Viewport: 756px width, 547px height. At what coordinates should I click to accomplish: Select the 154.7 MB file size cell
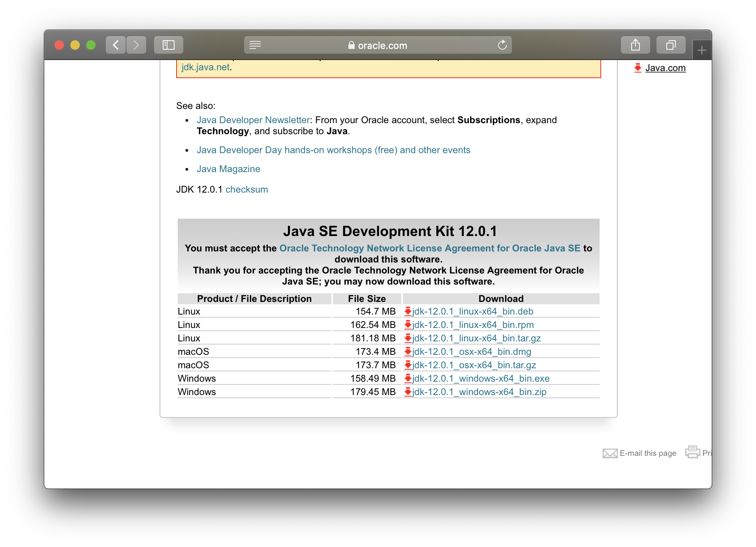tap(367, 311)
